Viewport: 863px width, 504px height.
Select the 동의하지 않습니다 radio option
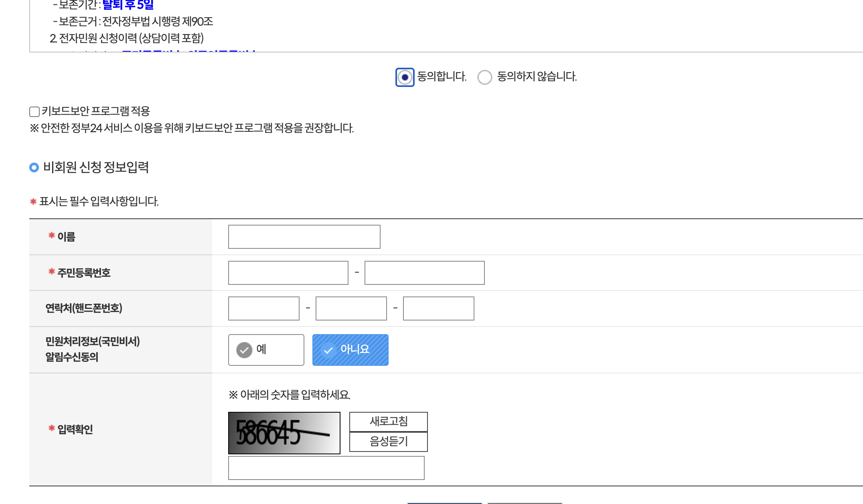coord(484,77)
